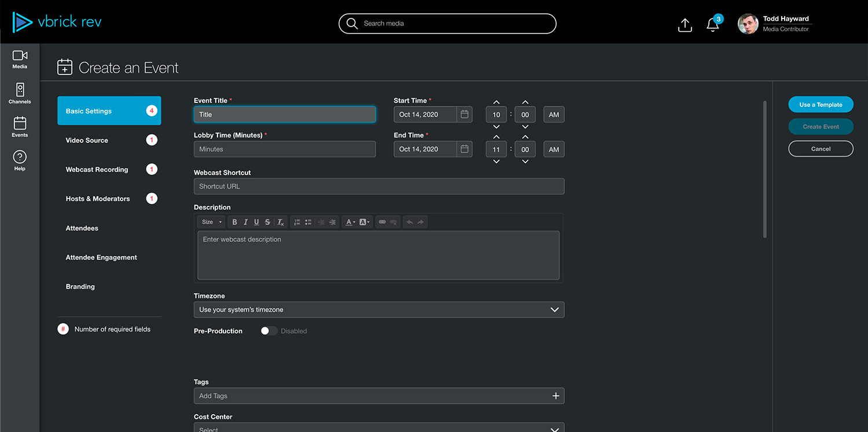Click the Event Title input field

[285, 115]
